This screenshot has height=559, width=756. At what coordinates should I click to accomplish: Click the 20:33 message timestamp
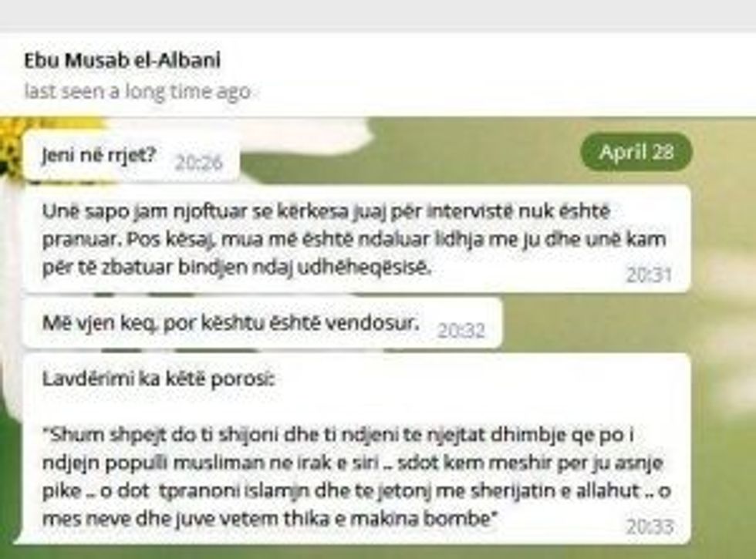[650, 527]
